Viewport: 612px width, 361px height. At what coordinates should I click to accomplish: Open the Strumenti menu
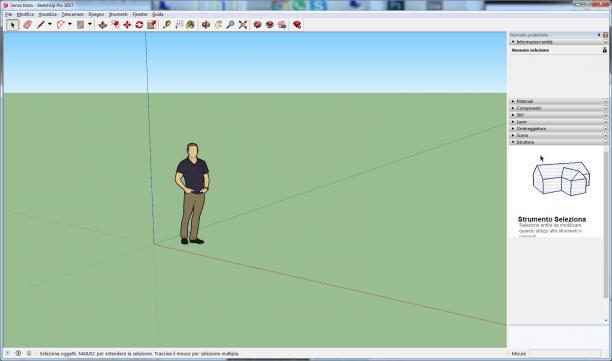[x=118, y=14]
